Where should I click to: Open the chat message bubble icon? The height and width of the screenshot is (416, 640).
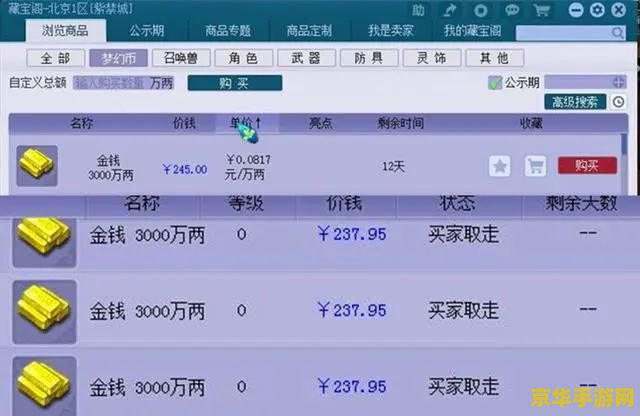(514, 10)
